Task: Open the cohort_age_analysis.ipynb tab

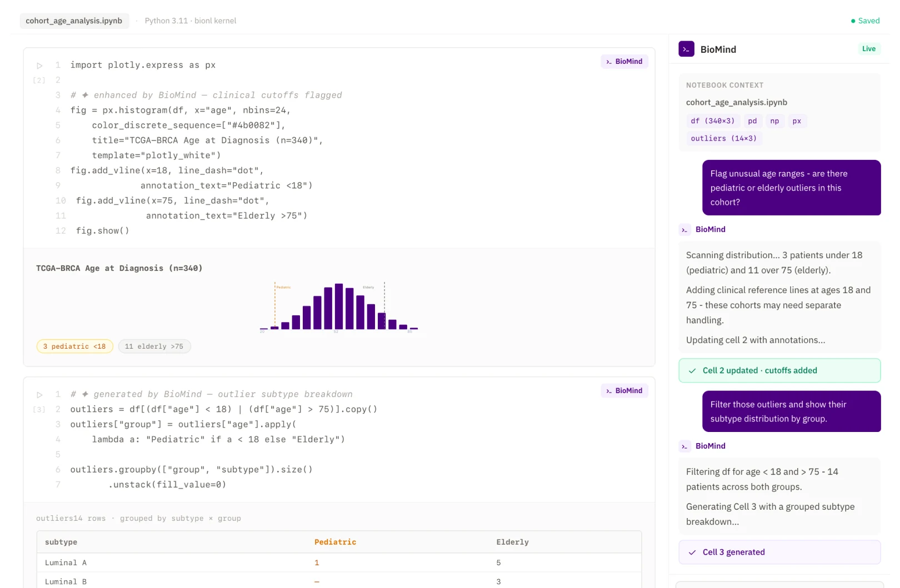Action: pos(74,21)
